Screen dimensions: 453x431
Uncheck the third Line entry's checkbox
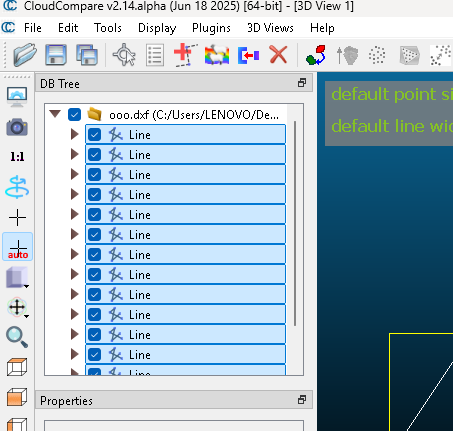coord(95,175)
